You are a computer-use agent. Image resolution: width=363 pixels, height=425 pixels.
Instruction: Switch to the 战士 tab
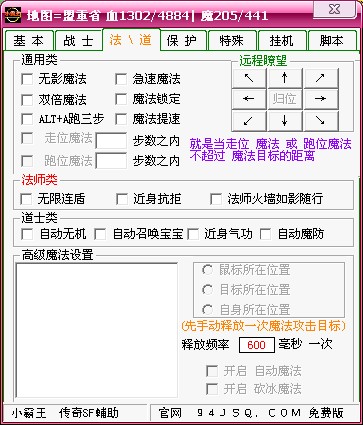click(x=78, y=41)
